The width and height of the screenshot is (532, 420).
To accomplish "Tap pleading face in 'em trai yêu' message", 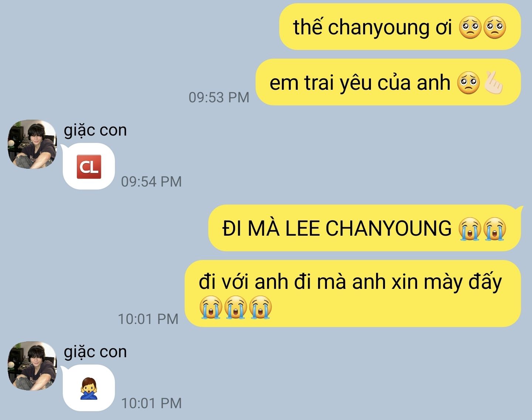I will [469, 82].
